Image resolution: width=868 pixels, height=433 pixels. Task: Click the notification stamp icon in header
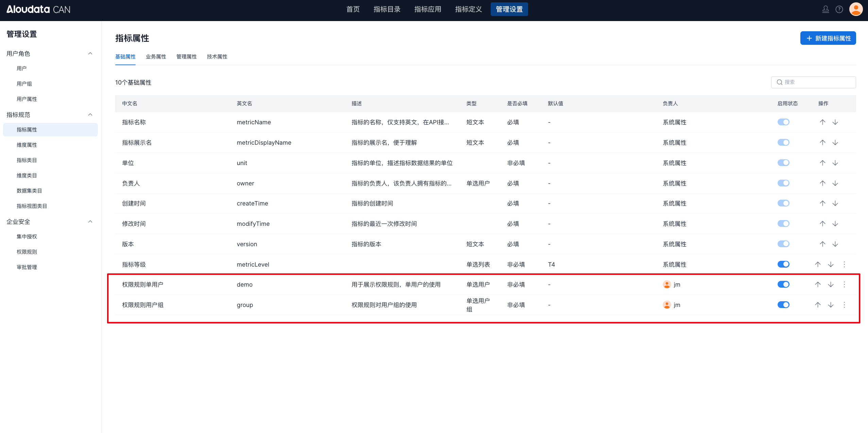pyautogui.click(x=826, y=10)
